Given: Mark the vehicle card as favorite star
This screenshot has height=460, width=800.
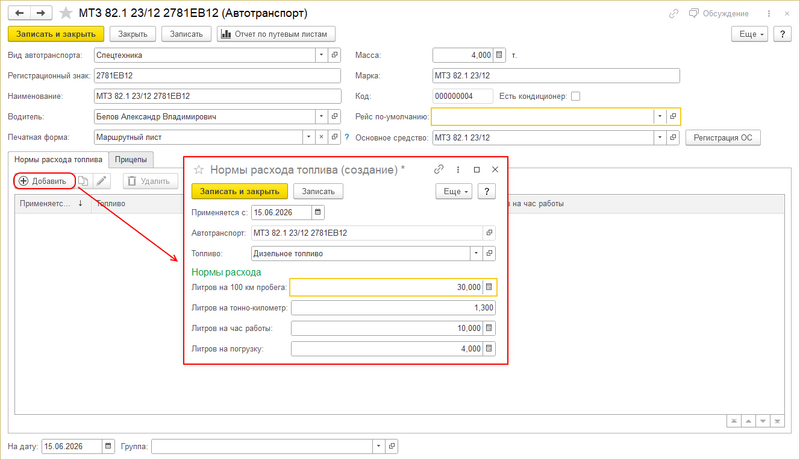Looking at the screenshot, I should tap(66, 13).
